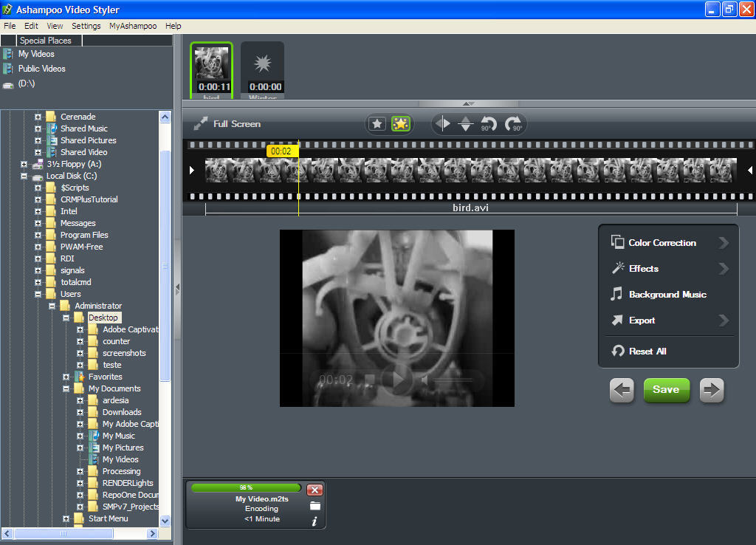
Task: Stop playback in the preview overlay
Action: (x=370, y=380)
